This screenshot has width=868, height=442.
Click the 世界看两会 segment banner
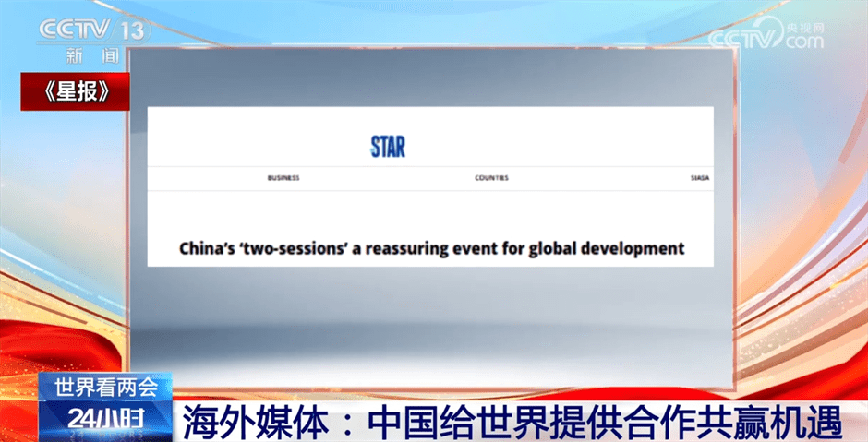click(x=103, y=388)
